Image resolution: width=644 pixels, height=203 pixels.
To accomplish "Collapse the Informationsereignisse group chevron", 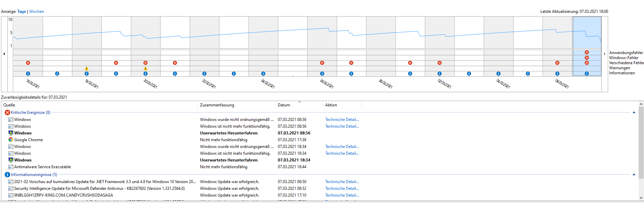I will (x=634, y=175).
